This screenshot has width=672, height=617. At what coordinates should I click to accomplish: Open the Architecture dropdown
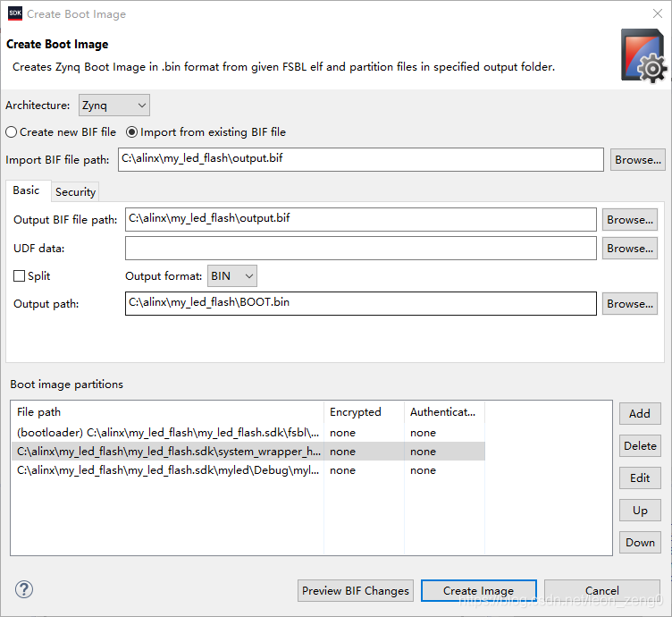pyautogui.click(x=114, y=106)
